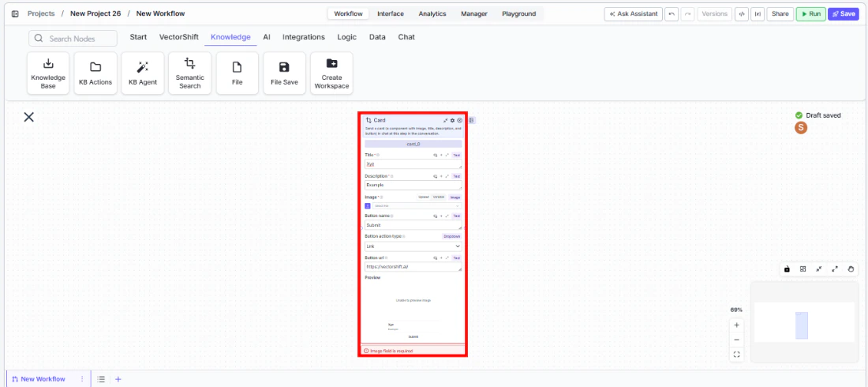Viewport: 868px width, 387px height.
Task: Open Card node settings gear
Action: [452, 120]
